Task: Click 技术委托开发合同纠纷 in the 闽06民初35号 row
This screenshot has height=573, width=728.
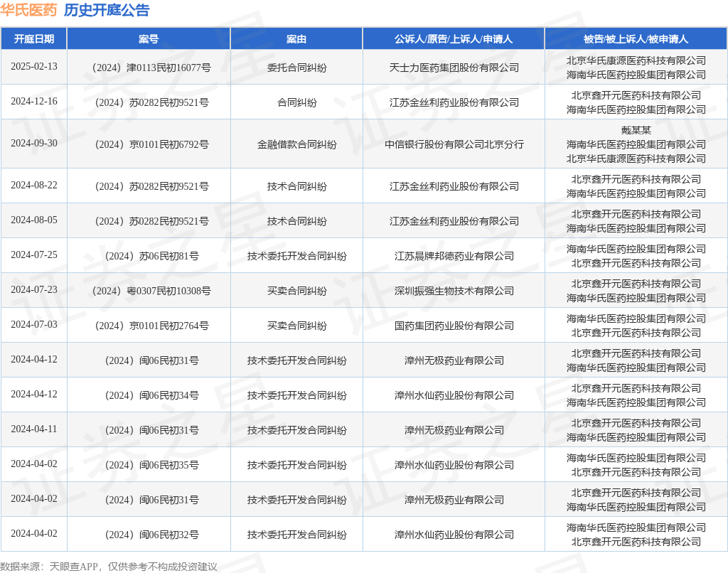Action: point(296,465)
